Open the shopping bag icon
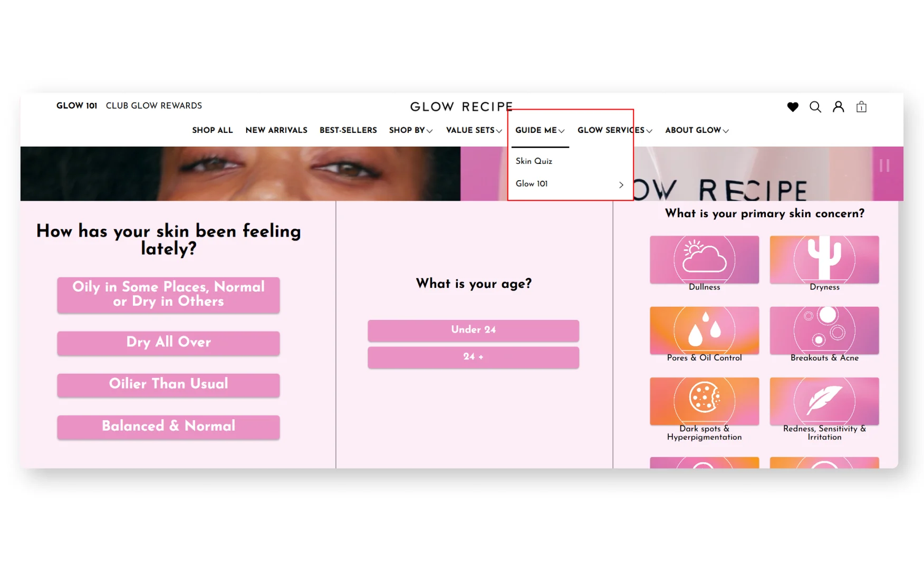 pos(861,107)
